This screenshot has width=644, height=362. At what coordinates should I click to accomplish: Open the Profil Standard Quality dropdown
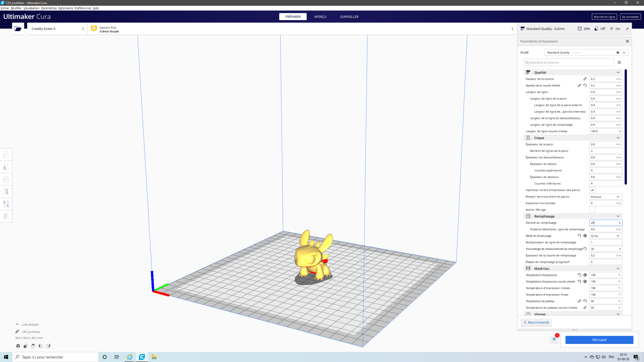coord(586,52)
